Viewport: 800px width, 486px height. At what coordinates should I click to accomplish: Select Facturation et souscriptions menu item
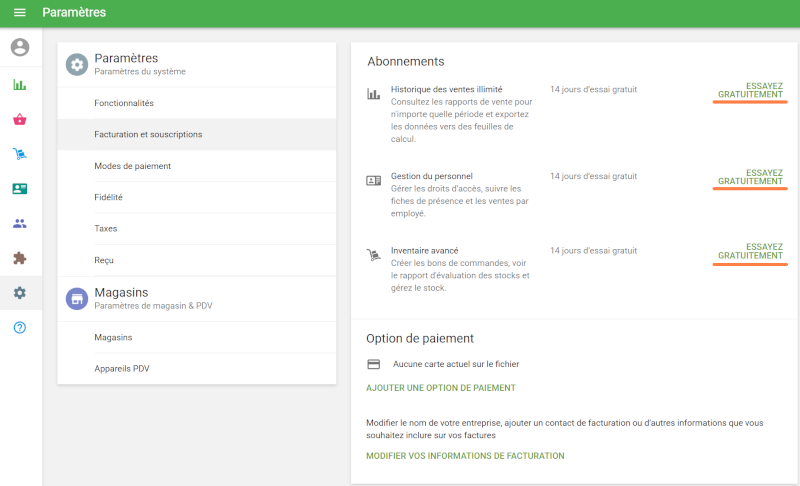[x=148, y=134]
